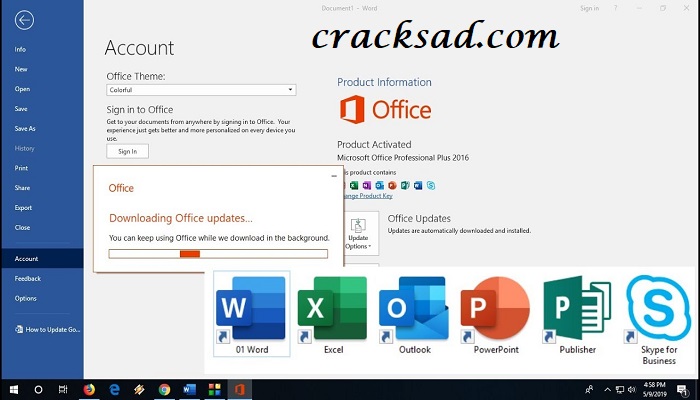700x400 pixels.
Task: Open the Info backstage page
Action: point(20,50)
